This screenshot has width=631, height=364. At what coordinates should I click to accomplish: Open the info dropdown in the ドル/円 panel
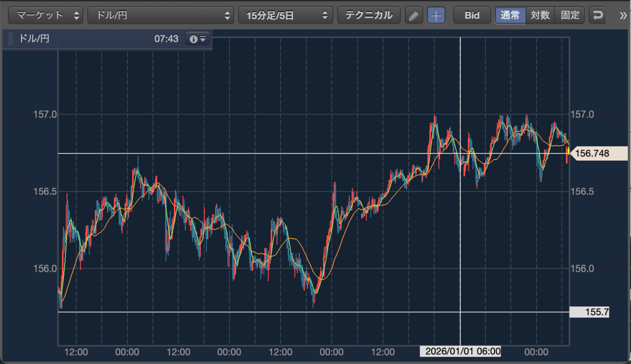(197, 39)
